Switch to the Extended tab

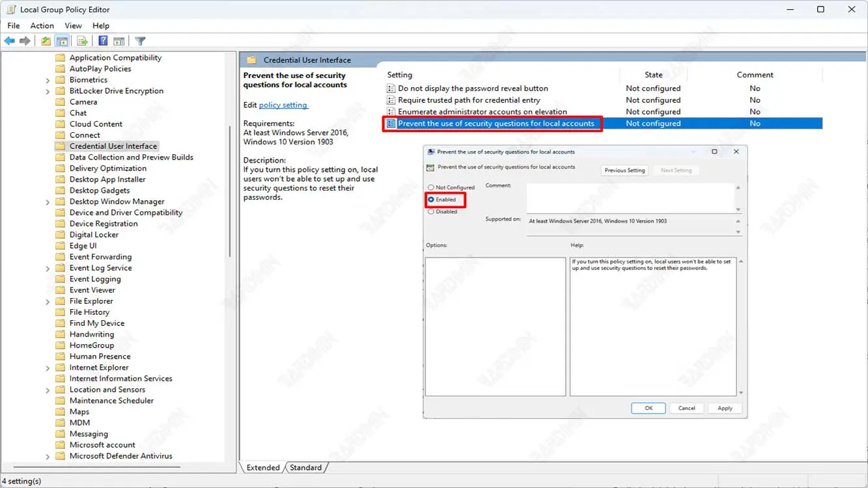tap(263, 468)
